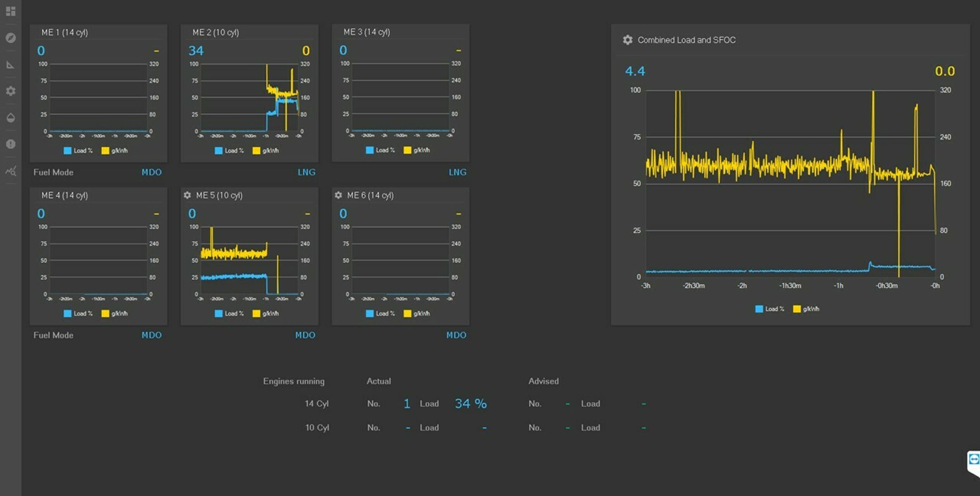This screenshot has width=980, height=496.
Task: Open Combined Load and SFOC gear settings
Action: (627, 40)
